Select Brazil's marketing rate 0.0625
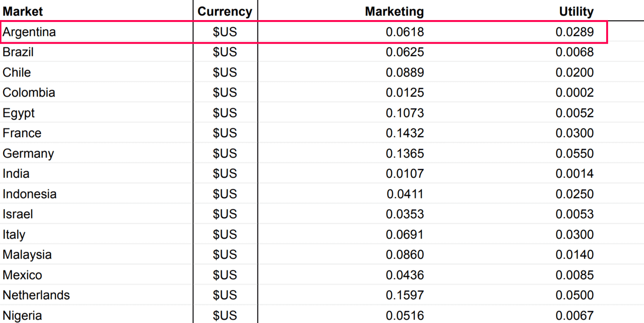The image size is (644, 323). click(405, 52)
